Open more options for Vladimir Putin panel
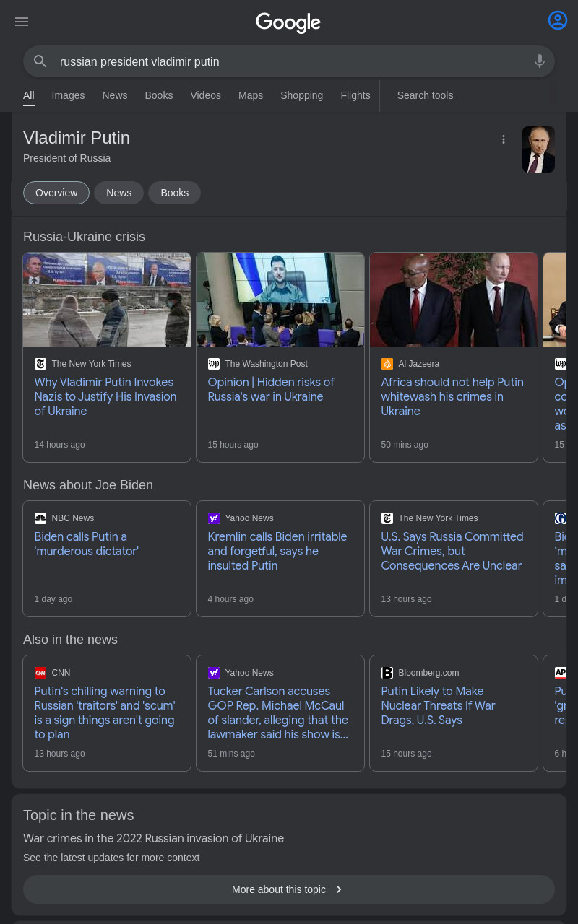The height and width of the screenshot is (924, 578). click(504, 139)
